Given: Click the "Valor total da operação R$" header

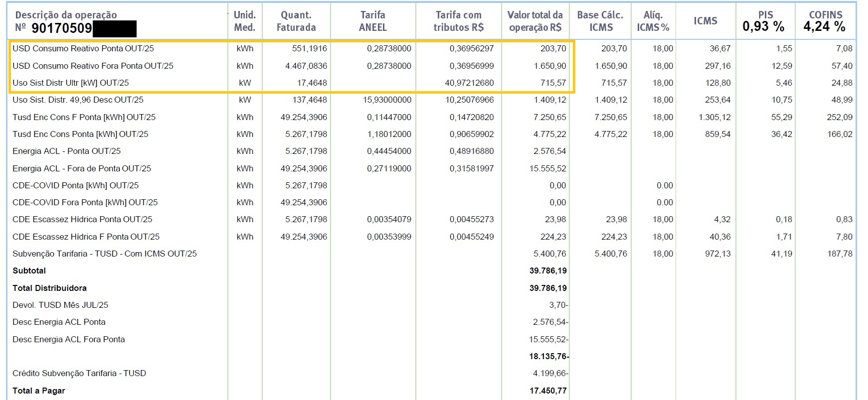Looking at the screenshot, I should [x=535, y=21].
